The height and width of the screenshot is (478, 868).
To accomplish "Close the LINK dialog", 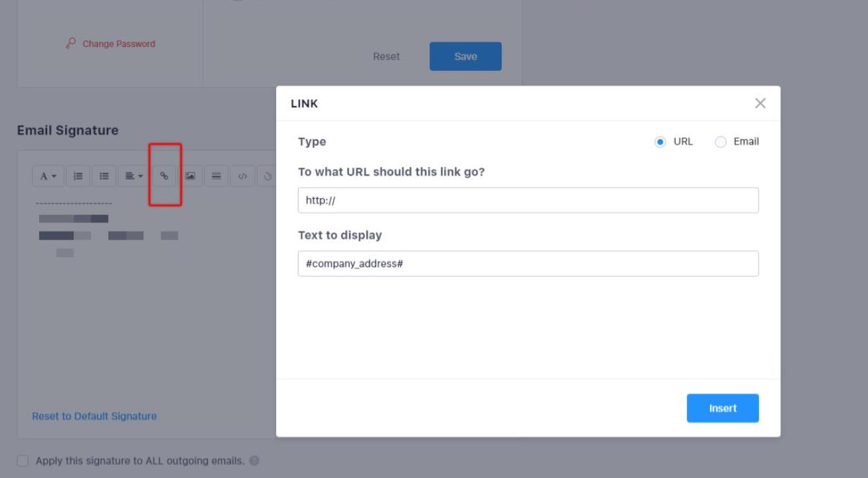I will (760, 103).
